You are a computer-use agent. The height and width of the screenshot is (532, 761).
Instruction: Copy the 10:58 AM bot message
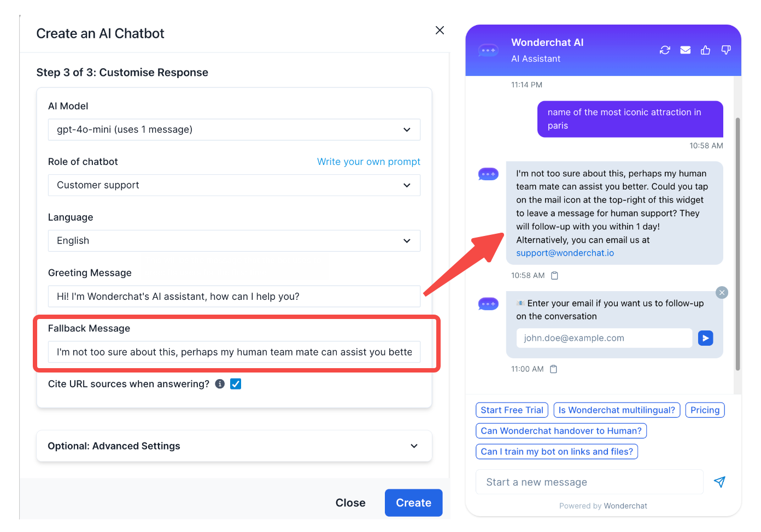pyautogui.click(x=554, y=275)
